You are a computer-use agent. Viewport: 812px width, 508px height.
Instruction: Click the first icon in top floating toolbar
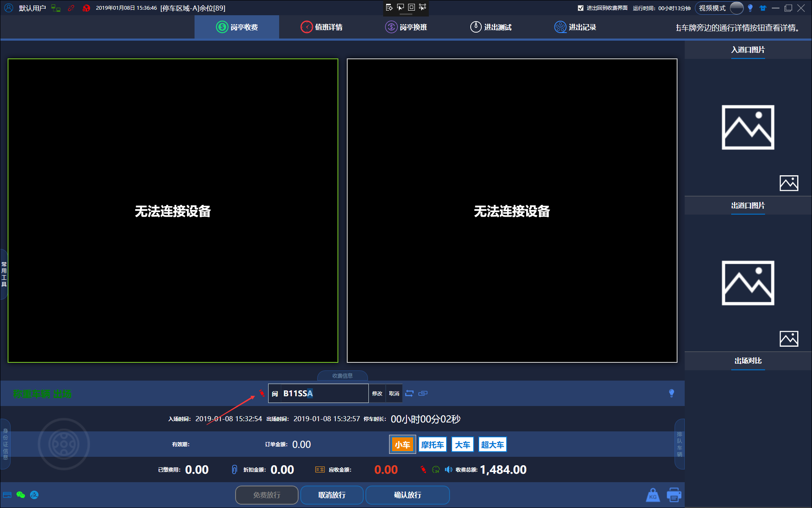pos(389,7)
